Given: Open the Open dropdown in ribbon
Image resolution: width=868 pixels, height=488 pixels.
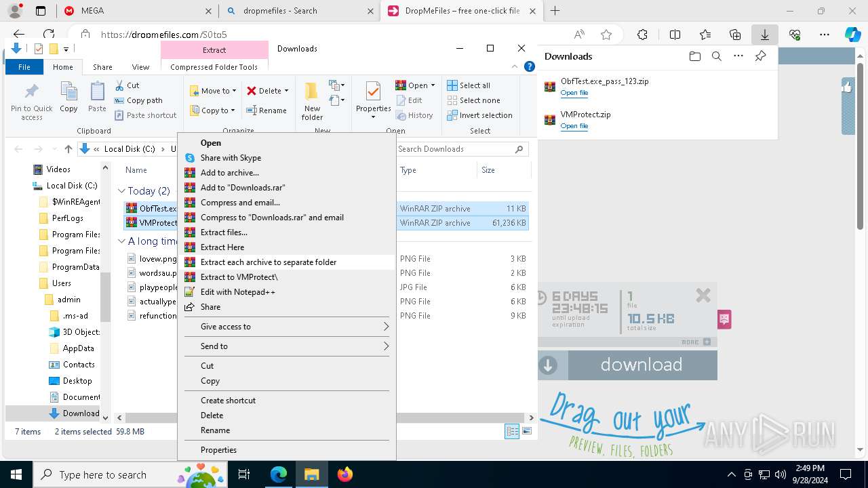Looking at the screenshot, I should [416, 85].
